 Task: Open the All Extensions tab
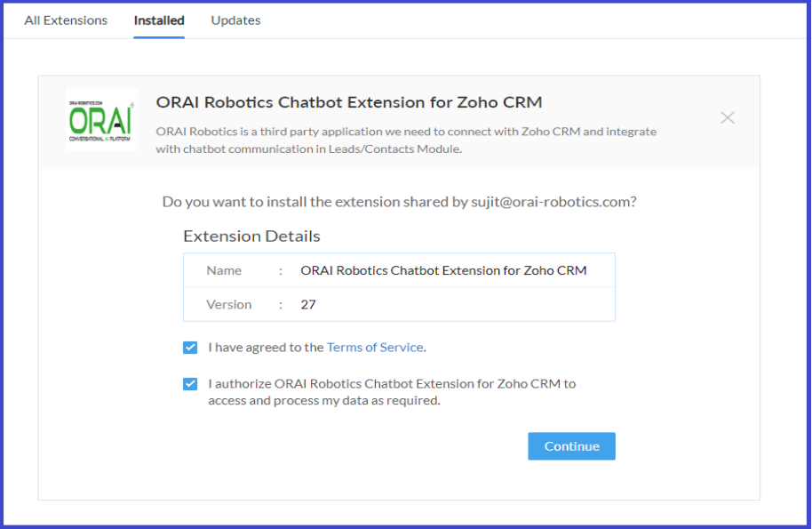(66, 20)
